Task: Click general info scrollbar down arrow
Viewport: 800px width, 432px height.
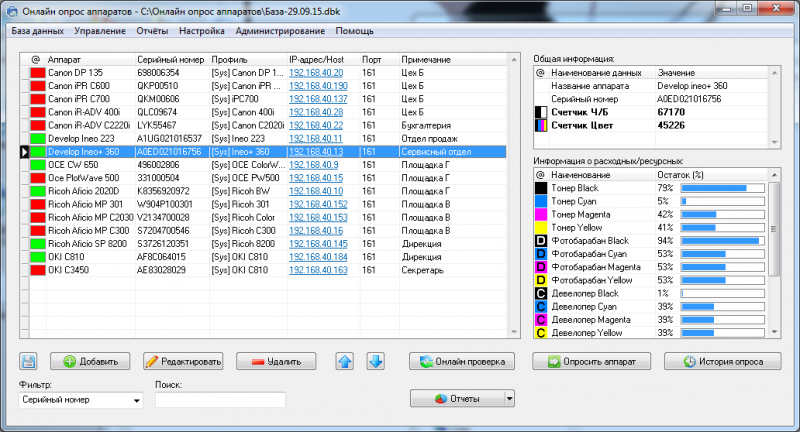Action: pos(774,142)
